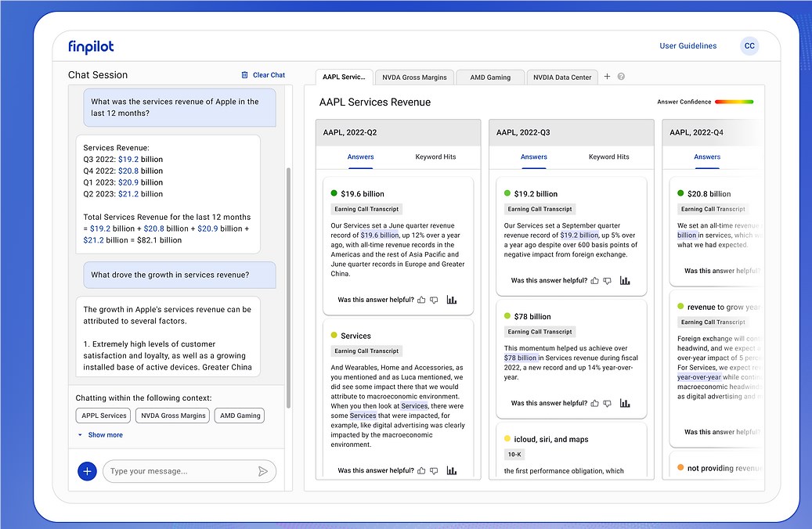This screenshot has width=812, height=529.
Task: Open bar chart icon on $19.2 billion answer
Action: [625, 280]
